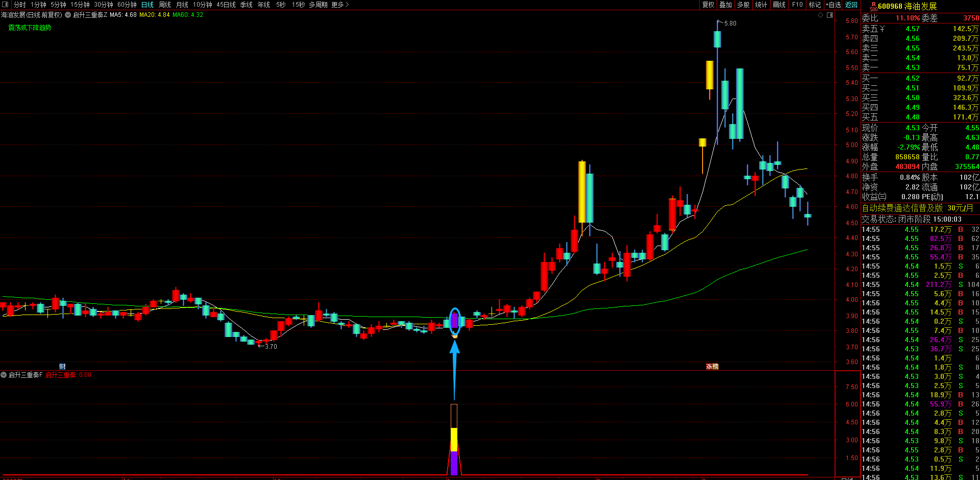
Task: Open the 画线 drawing tool
Action: tap(779, 5)
